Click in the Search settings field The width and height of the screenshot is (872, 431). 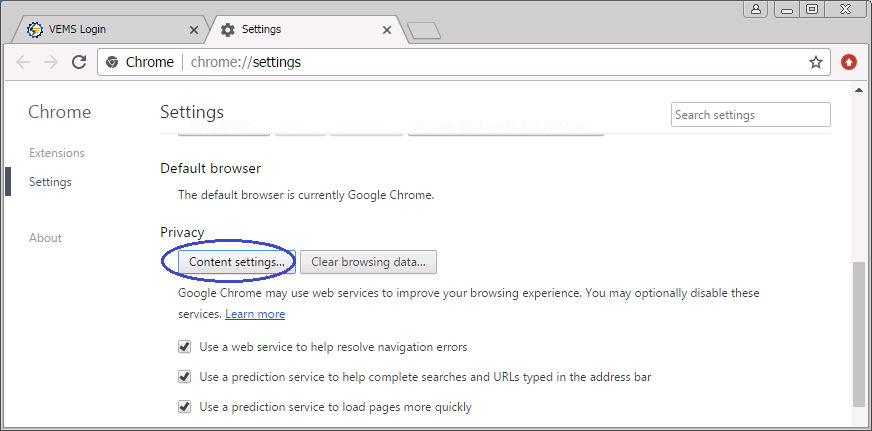[x=750, y=115]
